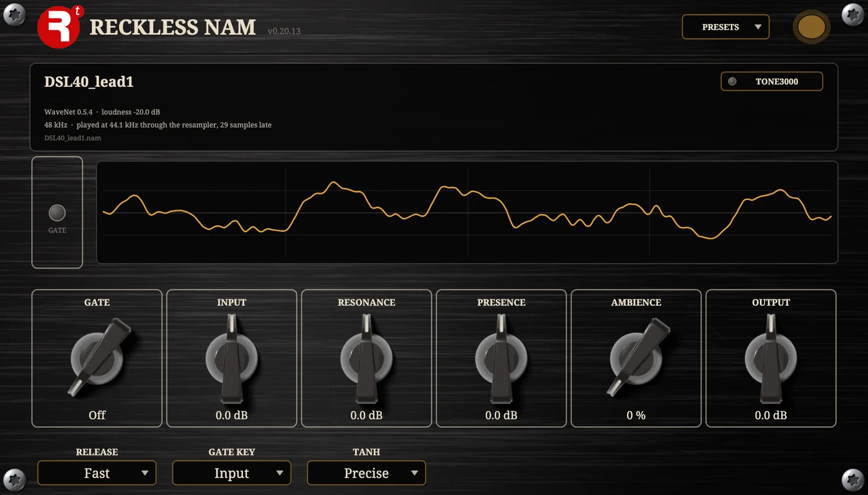868x495 pixels.
Task: Click the 48 kHz resampler info line
Action: tap(158, 125)
